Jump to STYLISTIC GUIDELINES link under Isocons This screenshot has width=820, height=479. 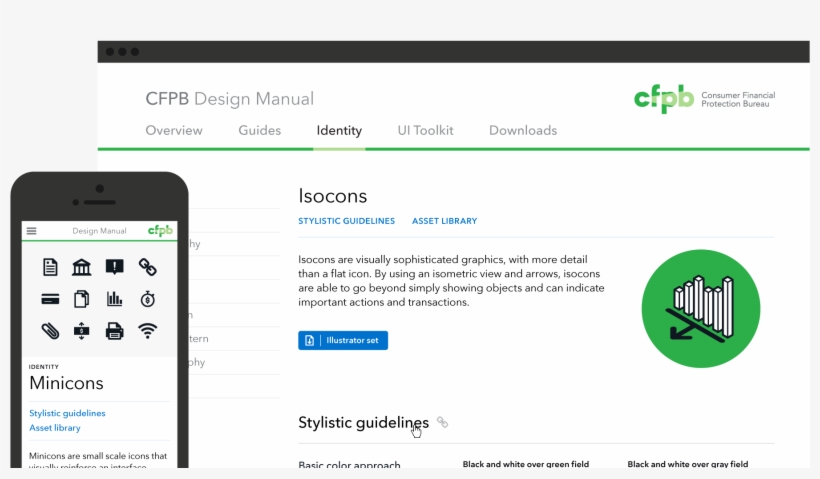click(x=346, y=221)
